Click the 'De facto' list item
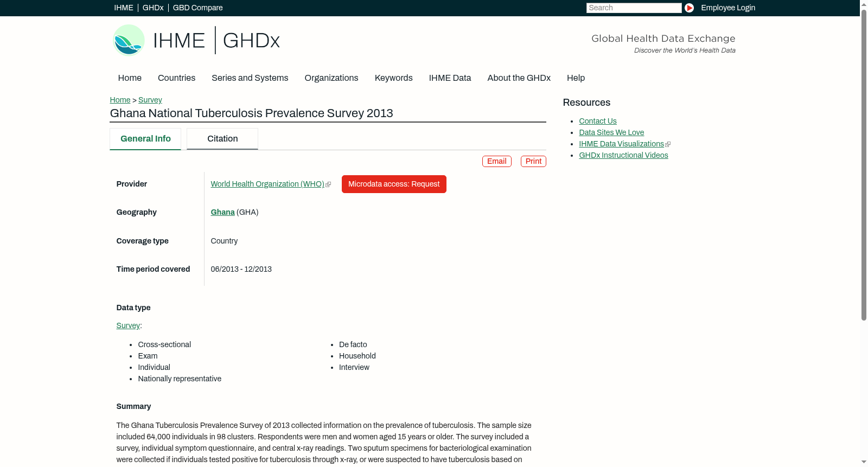Image resolution: width=868 pixels, height=467 pixels. 353,344
